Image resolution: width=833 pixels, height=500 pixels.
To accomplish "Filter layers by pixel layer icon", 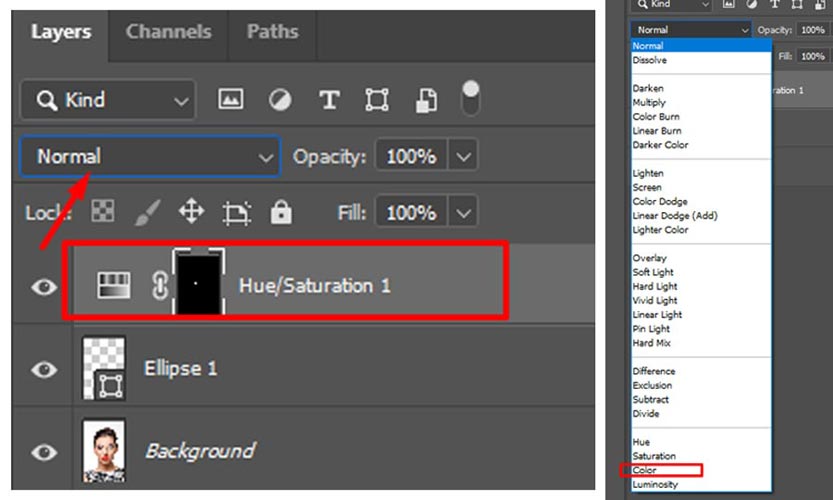I will coord(232,100).
